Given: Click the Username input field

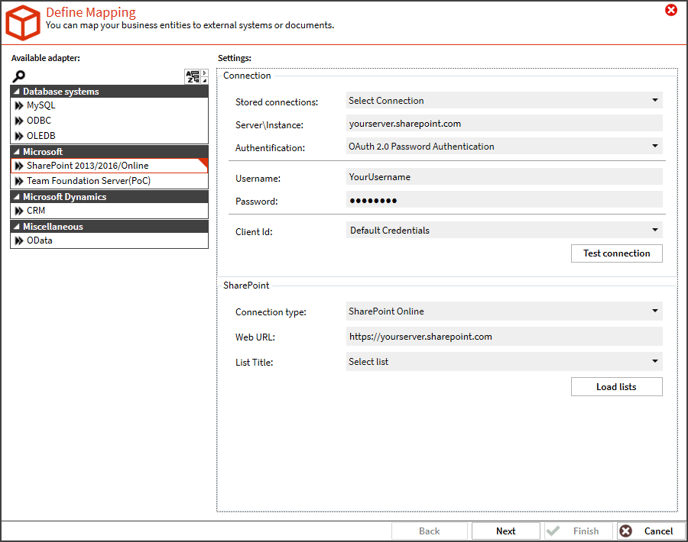Looking at the screenshot, I should [504, 177].
